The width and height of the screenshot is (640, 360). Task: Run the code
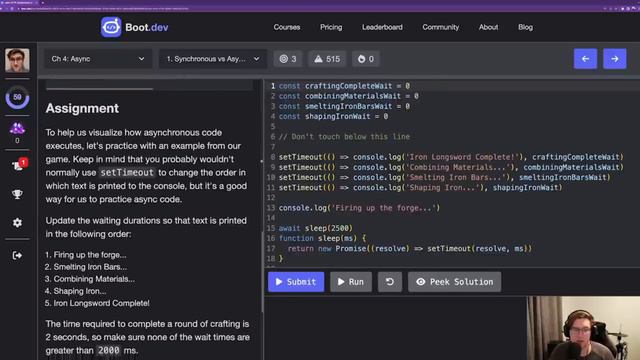click(351, 282)
